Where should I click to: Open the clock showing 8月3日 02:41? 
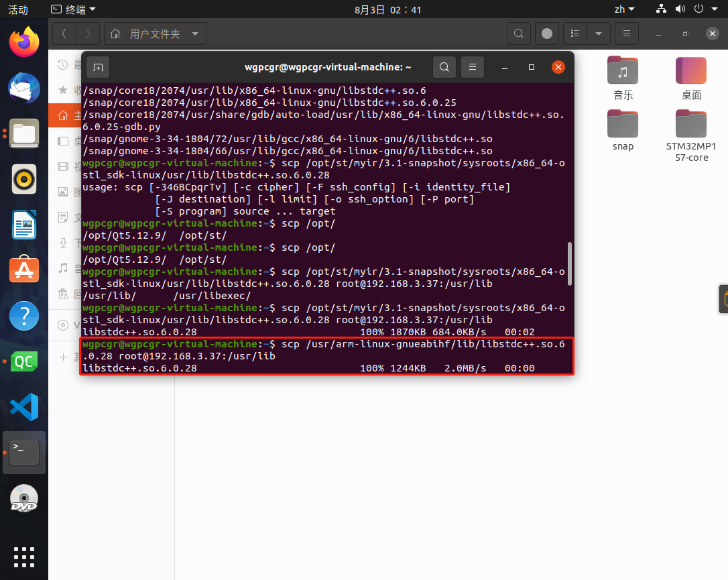387,9
